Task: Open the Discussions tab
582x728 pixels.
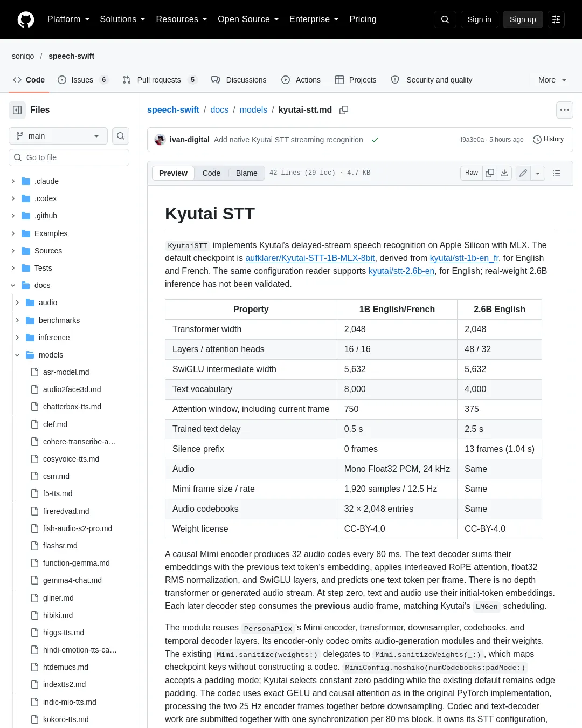Action: click(x=239, y=80)
